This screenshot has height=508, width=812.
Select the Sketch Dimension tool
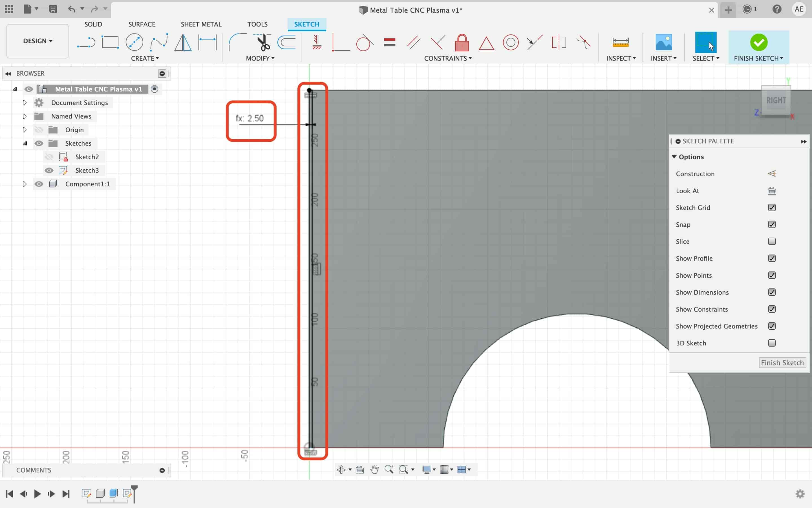[x=207, y=42]
